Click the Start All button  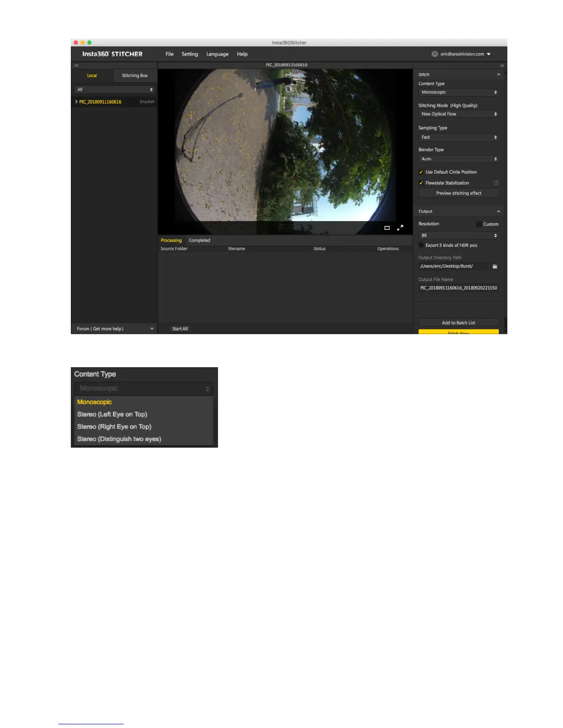click(x=180, y=329)
